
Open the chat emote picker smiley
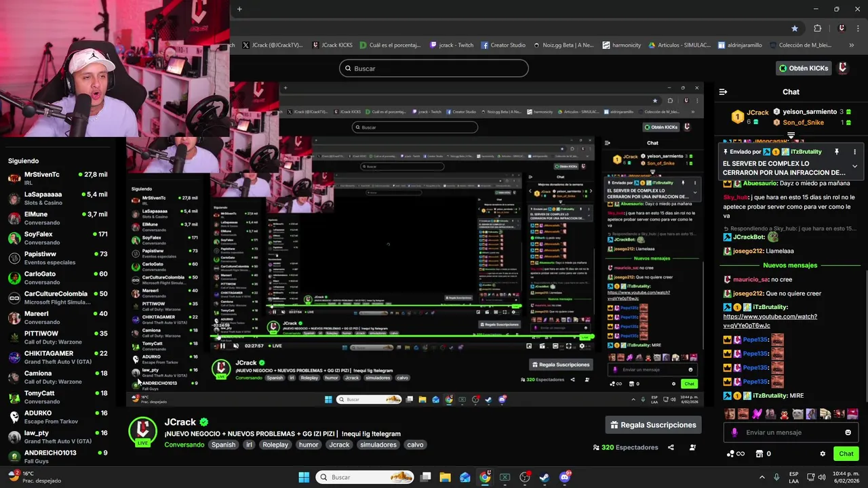point(848,432)
